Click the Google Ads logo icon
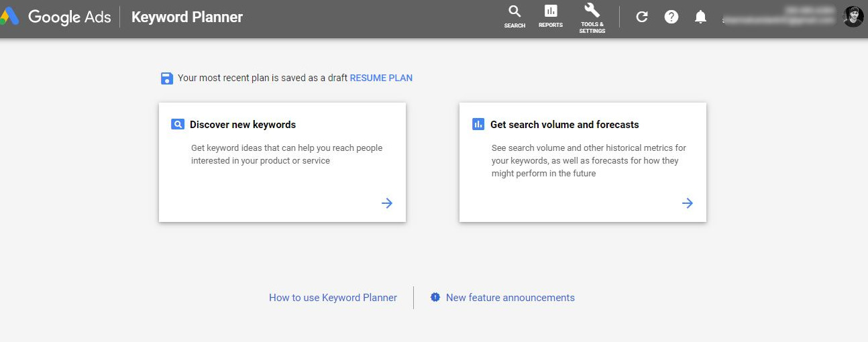This screenshot has width=868, height=342. click(9, 17)
